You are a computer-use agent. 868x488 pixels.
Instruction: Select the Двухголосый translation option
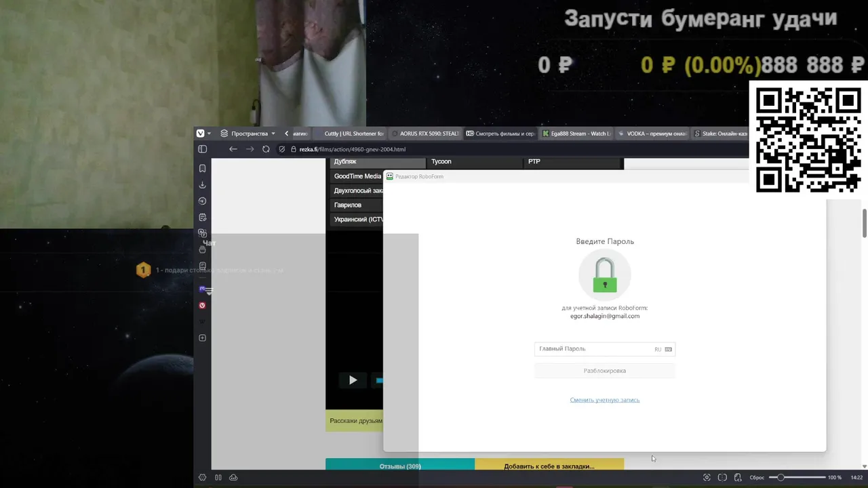357,190
